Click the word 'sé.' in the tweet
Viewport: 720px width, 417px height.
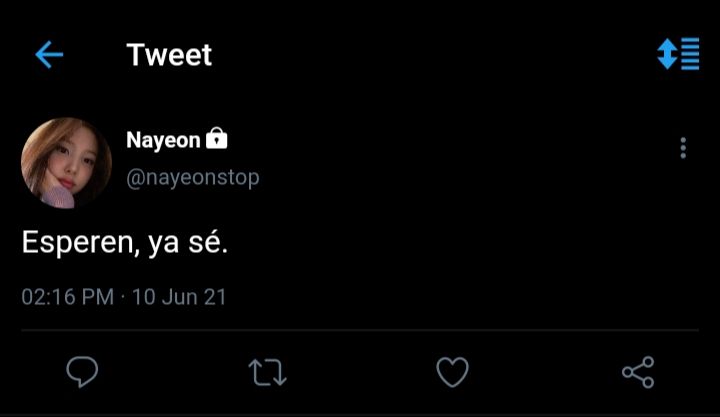click(x=208, y=242)
